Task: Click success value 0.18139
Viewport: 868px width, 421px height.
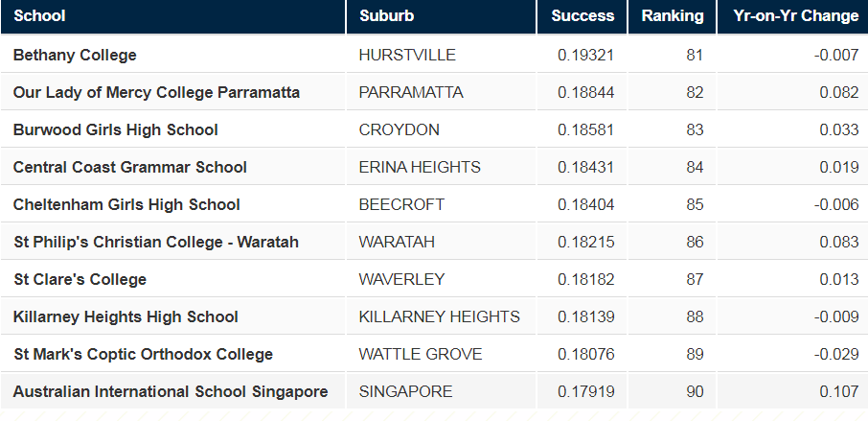Action: click(585, 316)
